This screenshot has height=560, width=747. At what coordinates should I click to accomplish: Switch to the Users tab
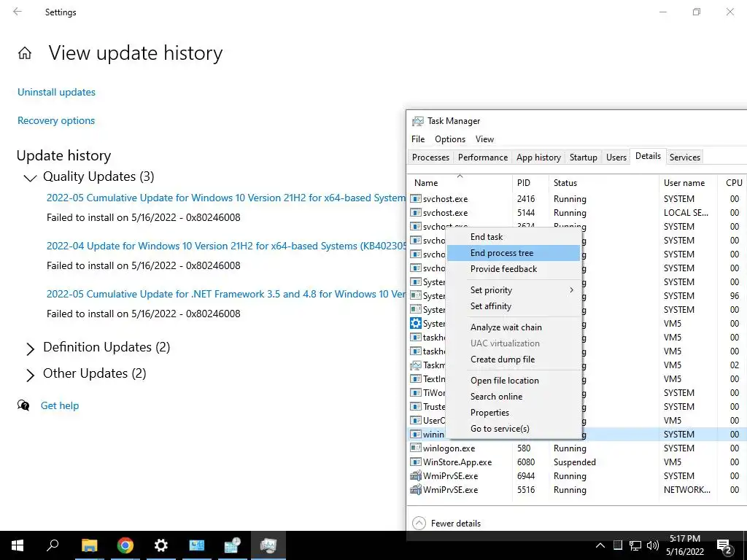tap(616, 157)
